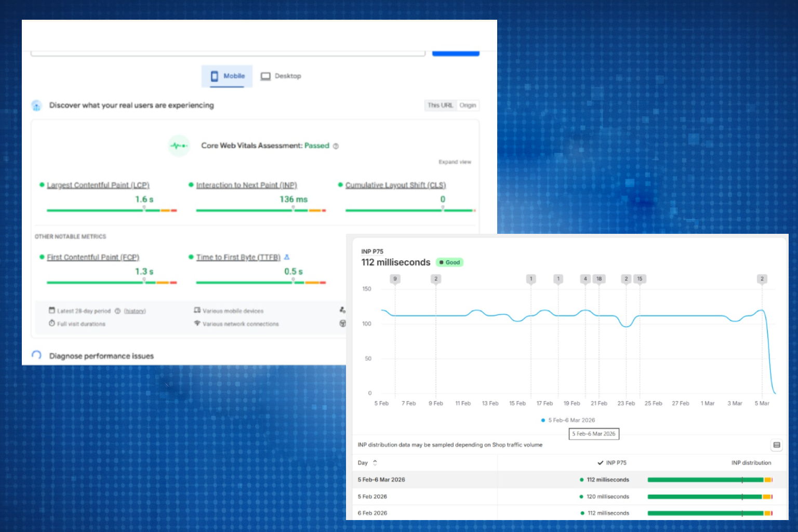Screen dimensions: 798x532
Task: Expand view of the Core Web Vitals metrics
Action: [x=455, y=162]
